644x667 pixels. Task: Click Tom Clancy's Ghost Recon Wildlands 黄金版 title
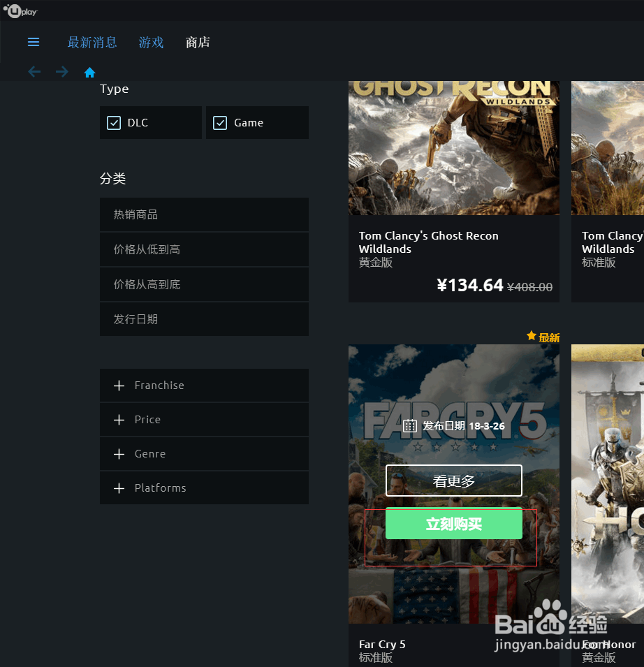(428, 242)
